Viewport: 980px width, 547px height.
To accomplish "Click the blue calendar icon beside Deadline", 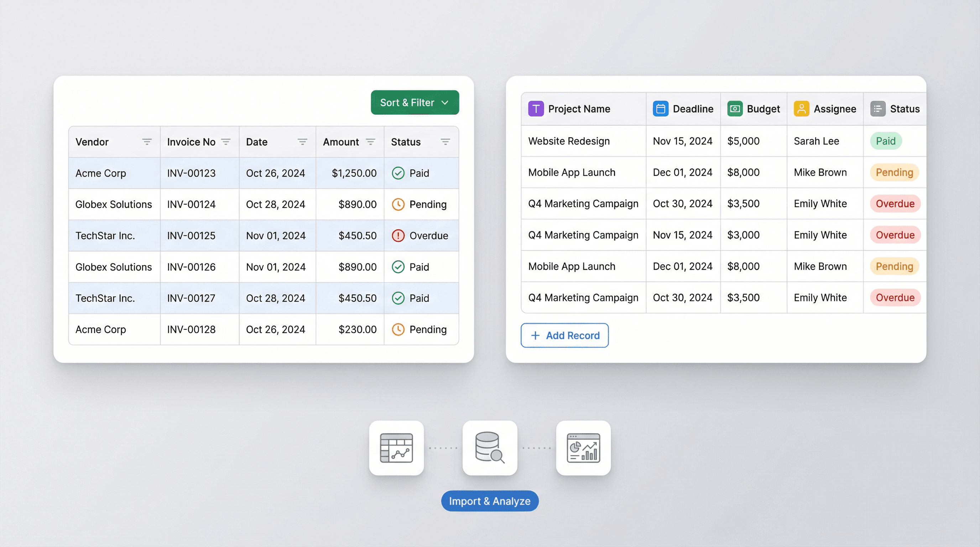I will [x=661, y=109].
